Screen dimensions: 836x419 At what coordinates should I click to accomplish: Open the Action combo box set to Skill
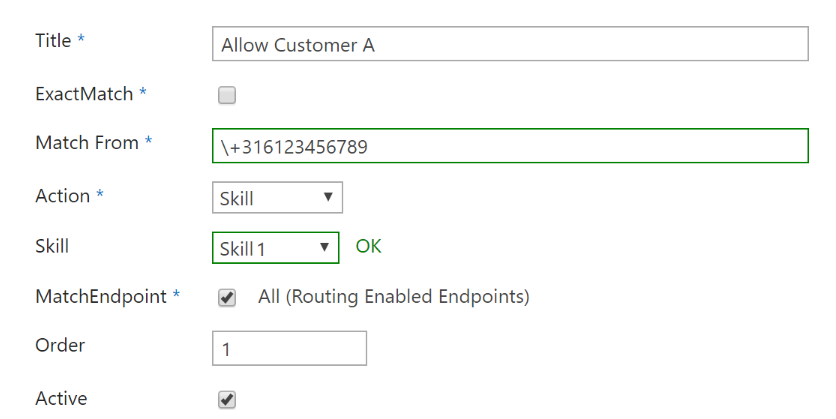coord(277,197)
